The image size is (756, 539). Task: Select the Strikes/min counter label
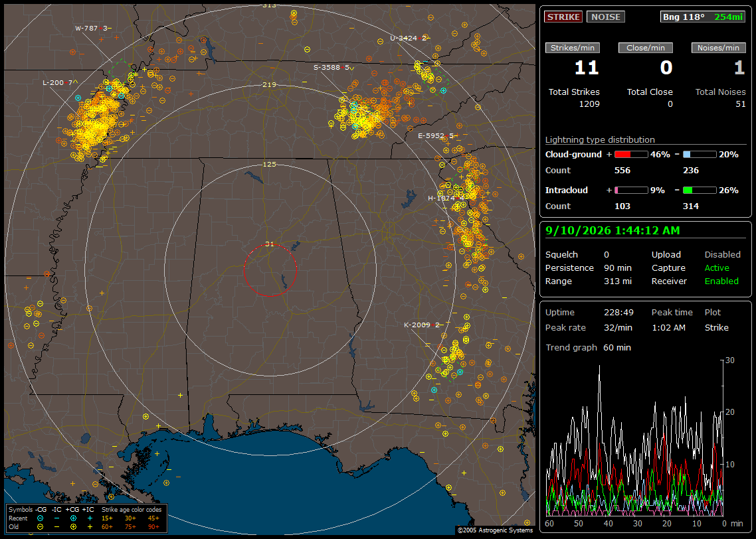(572, 48)
